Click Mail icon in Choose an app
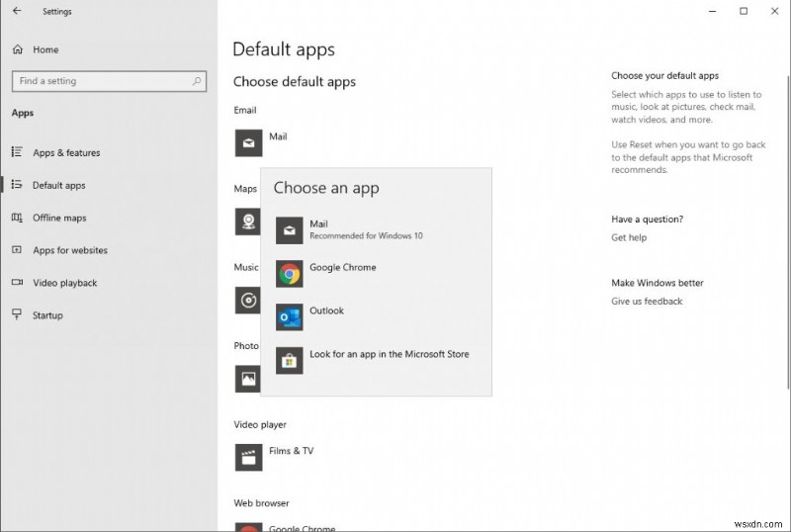Viewport: 791px width, 532px height. coord(289,230)
